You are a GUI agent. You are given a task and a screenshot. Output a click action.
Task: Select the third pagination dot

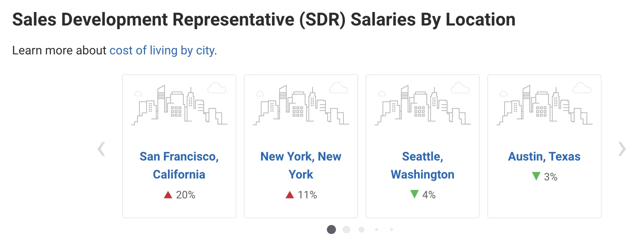click(361, 229)
